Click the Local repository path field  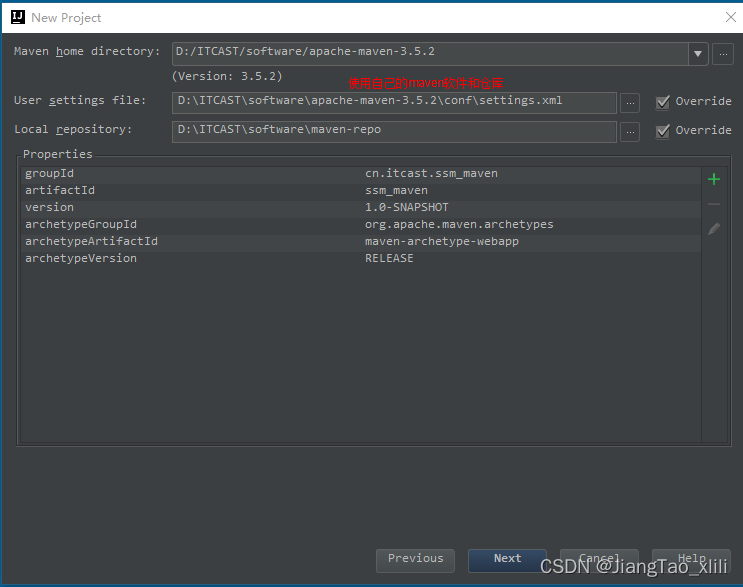click(x=394, y=132)
